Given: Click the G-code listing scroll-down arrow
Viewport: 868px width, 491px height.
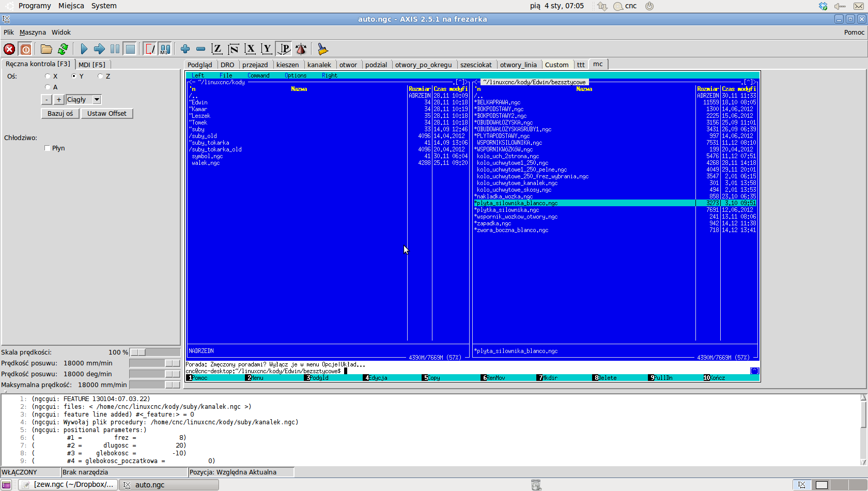Looking at the screenshot, I should click(x=863, y=462).
